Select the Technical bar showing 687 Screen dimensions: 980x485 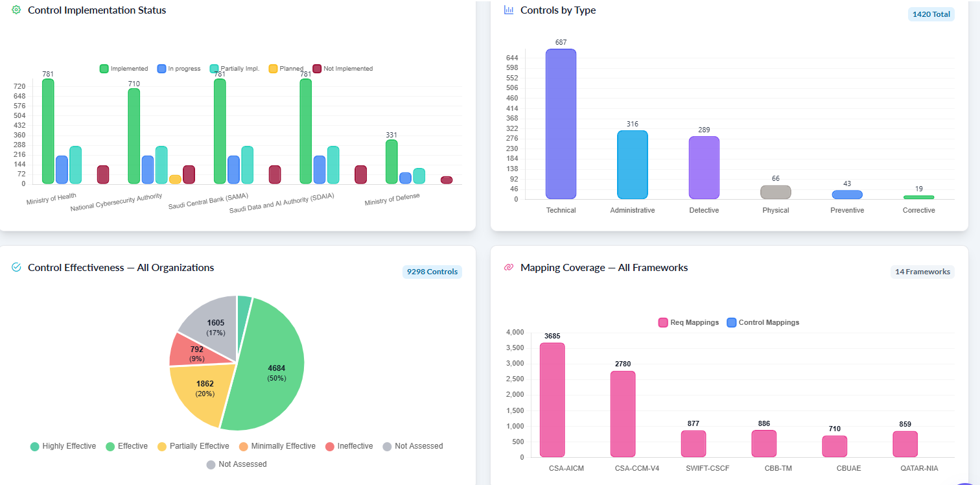[x=561, y=124]
